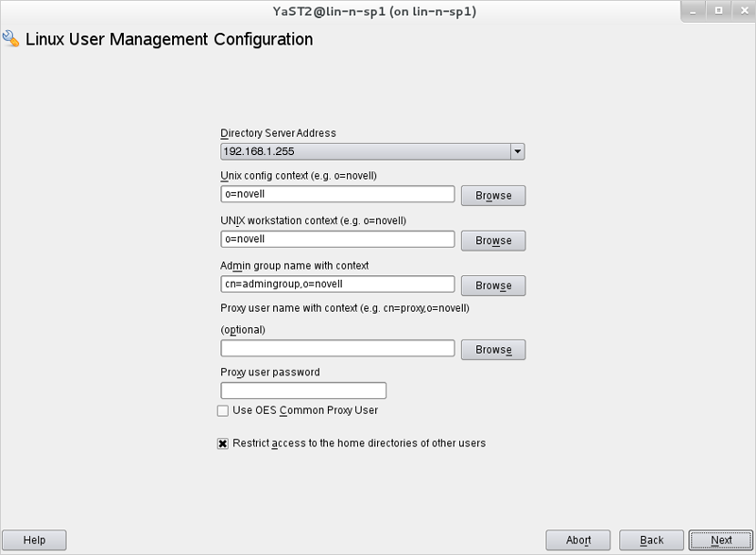Click the Admin group name input field
756x555 pixels.
coord(337,284)
